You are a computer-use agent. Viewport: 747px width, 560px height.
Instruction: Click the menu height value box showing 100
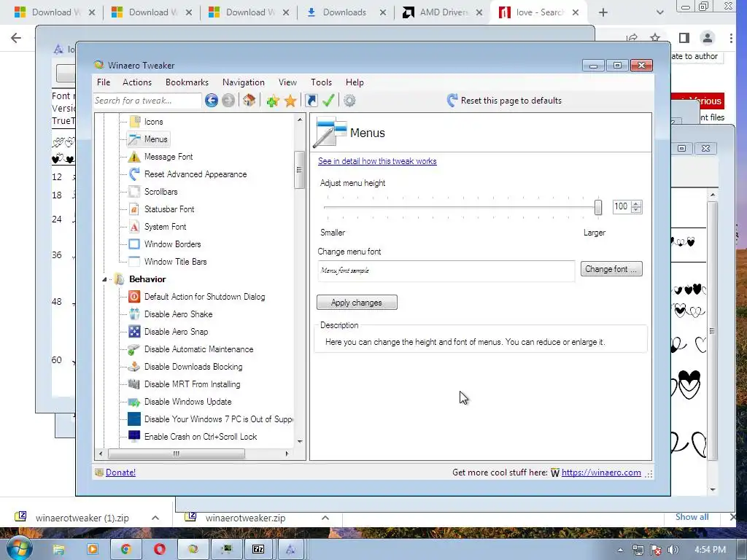click(622, 206)
